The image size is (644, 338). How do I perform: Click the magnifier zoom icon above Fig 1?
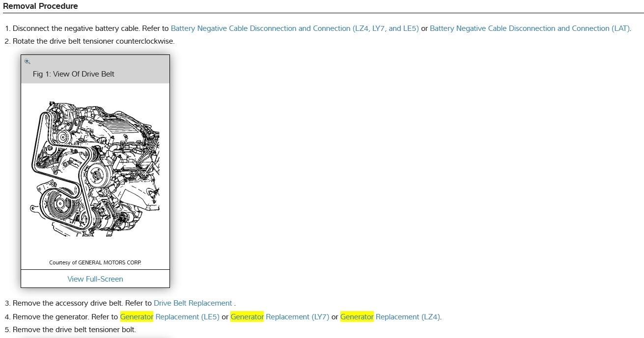[x=28, y=61]
